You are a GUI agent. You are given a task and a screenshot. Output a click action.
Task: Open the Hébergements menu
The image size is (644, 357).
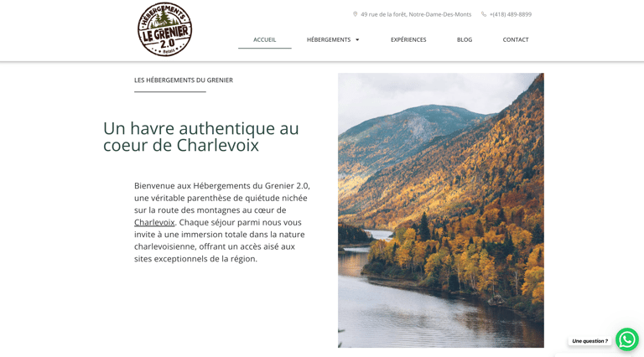(329, 39)
